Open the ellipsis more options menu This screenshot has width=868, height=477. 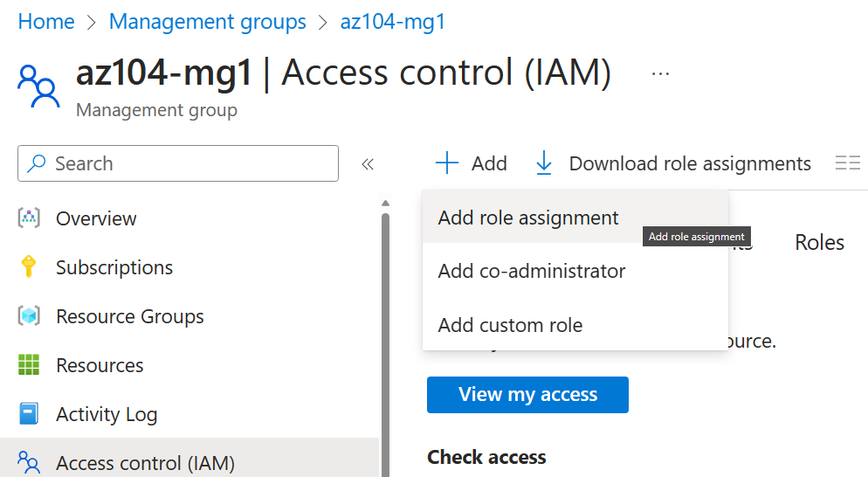[x=660, y=74]
